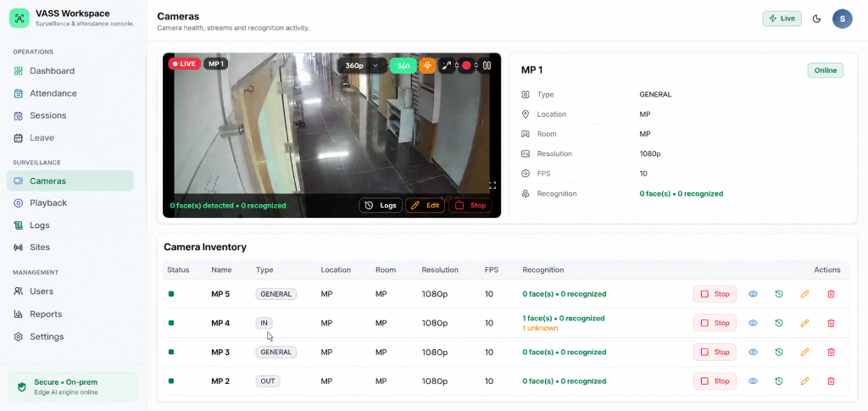Viewport: 868px width, 411px height.
Task: Click the green 360 button on video
Action: (403, 65)
